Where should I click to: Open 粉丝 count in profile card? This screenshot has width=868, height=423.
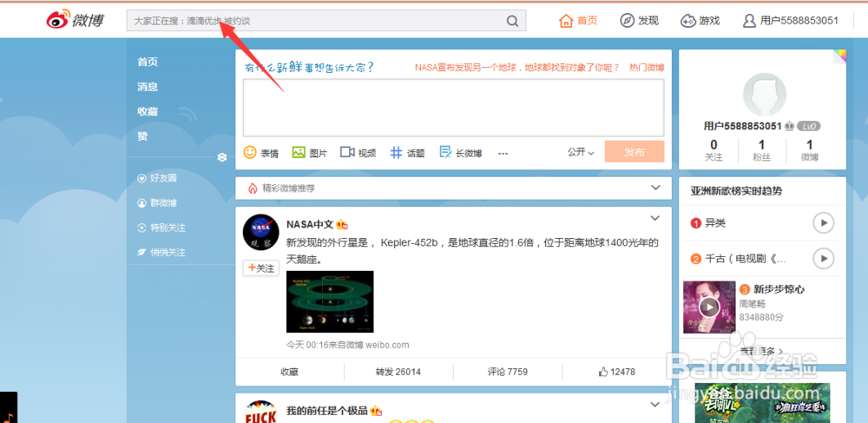coord(762,150)
